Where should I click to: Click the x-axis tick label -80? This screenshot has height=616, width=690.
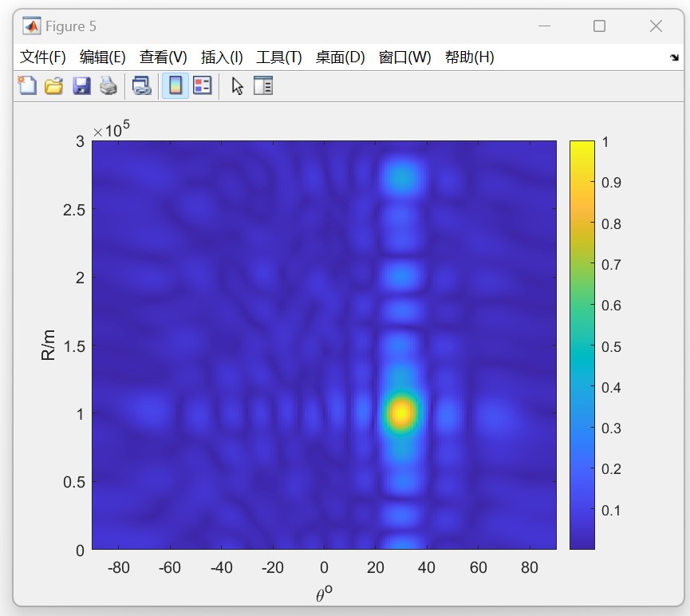pyautogui.click(x=118, y=567)
